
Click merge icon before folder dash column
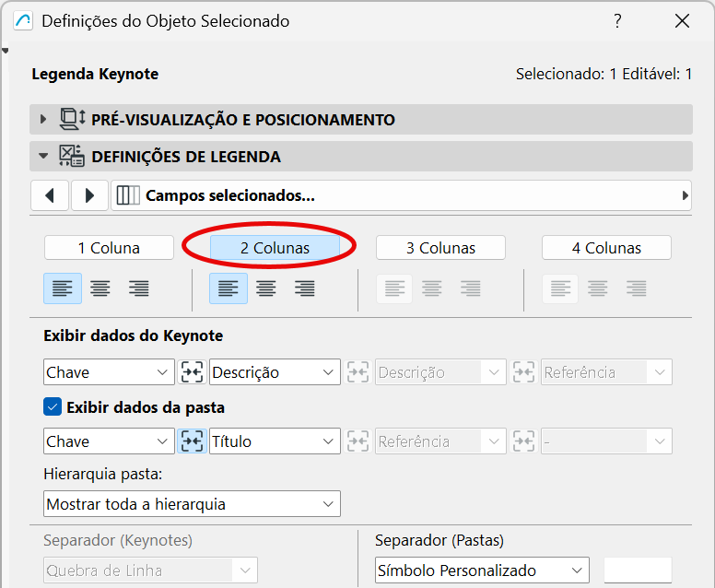coord(523,441)
